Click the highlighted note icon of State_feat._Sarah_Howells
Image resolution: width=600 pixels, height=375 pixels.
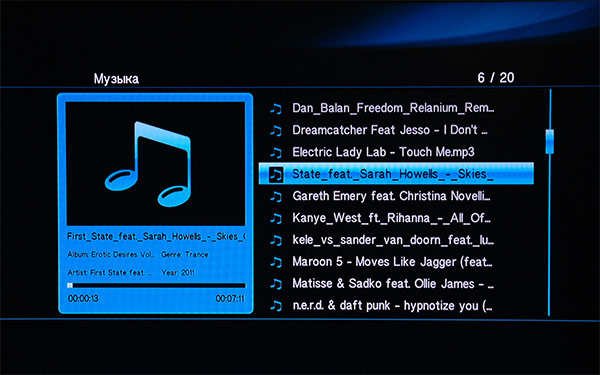coord(276,174)
